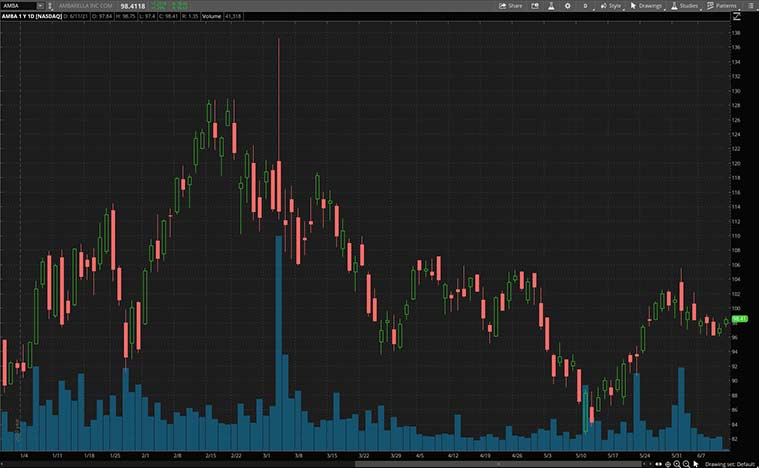The height and width of the screenshot is (468, 759).
Task: Click the zoom in magnifier icon
Action: pyautogui.click(x=676, y=464)
